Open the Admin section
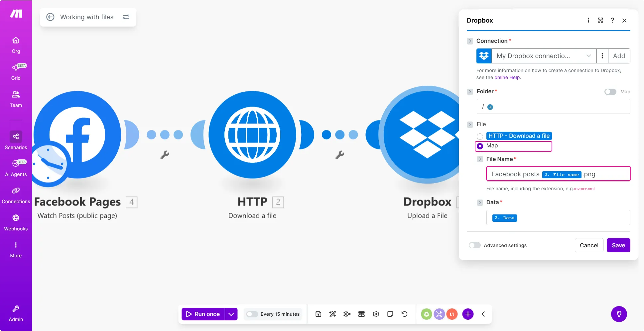Image resolution: width=644 pixels, height=331 pixels. point(16,313)
